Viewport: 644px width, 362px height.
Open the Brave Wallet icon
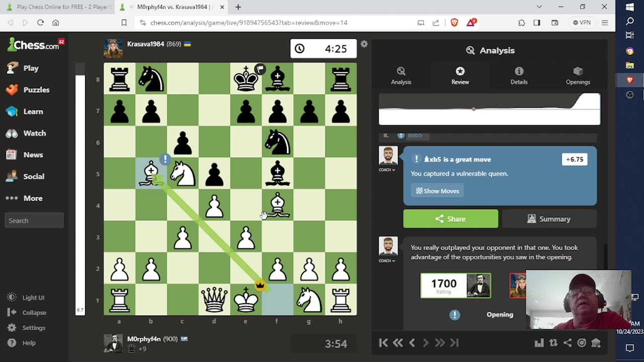555,23
